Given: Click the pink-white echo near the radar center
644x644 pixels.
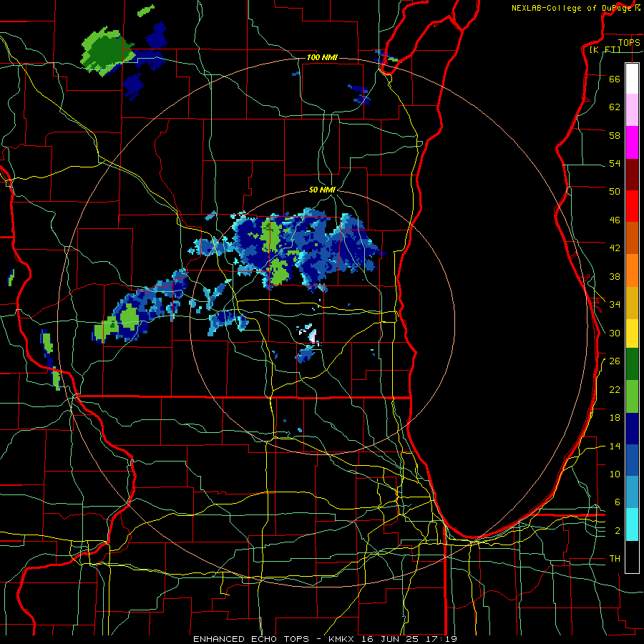Looking at the screenshot, I should tap(313, 336).
